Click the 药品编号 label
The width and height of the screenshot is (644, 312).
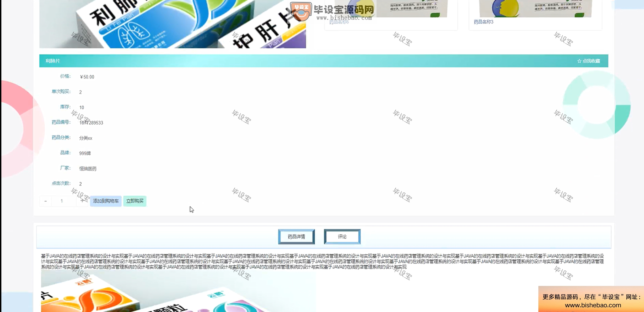pos(61,122)
